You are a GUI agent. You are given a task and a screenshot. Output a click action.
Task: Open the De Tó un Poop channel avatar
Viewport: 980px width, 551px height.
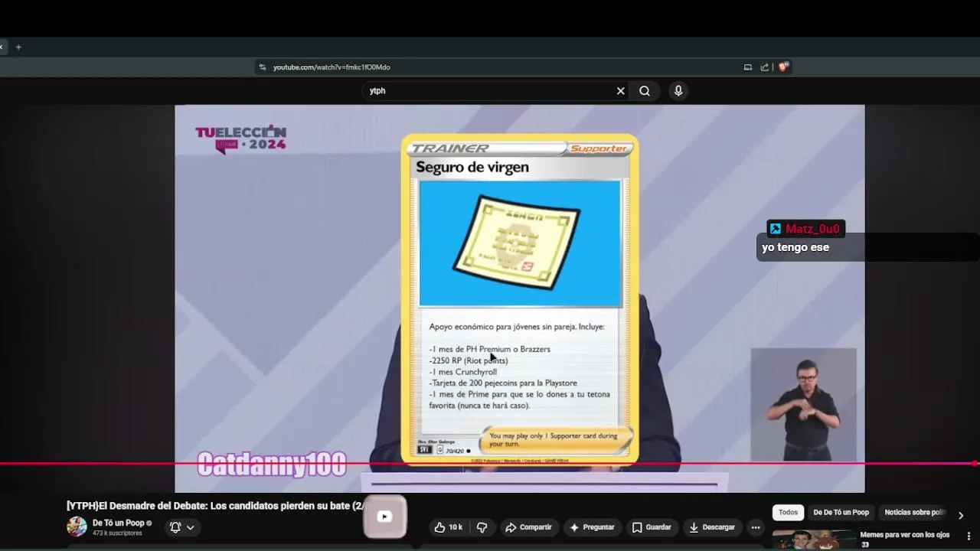click(77, 527)
